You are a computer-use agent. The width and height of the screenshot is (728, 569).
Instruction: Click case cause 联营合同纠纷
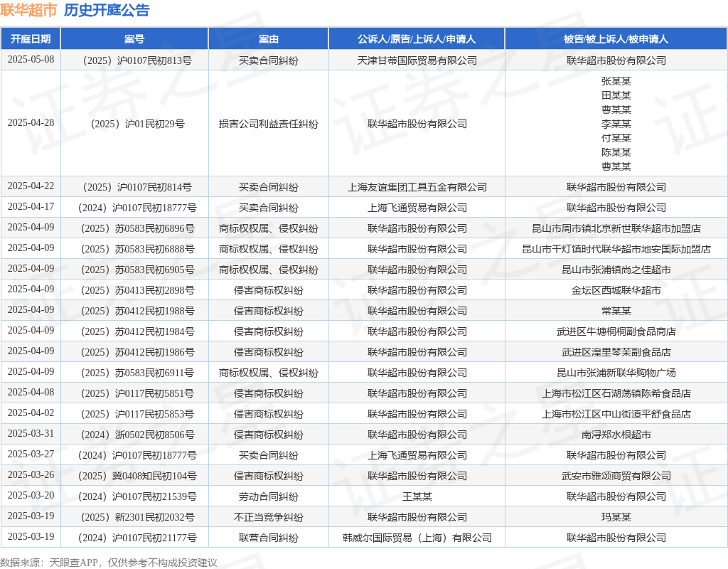point(268,538)
